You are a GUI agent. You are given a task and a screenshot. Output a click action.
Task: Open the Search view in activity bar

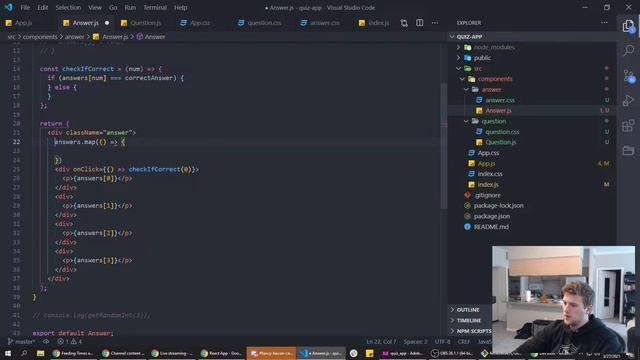coord(629,51)
